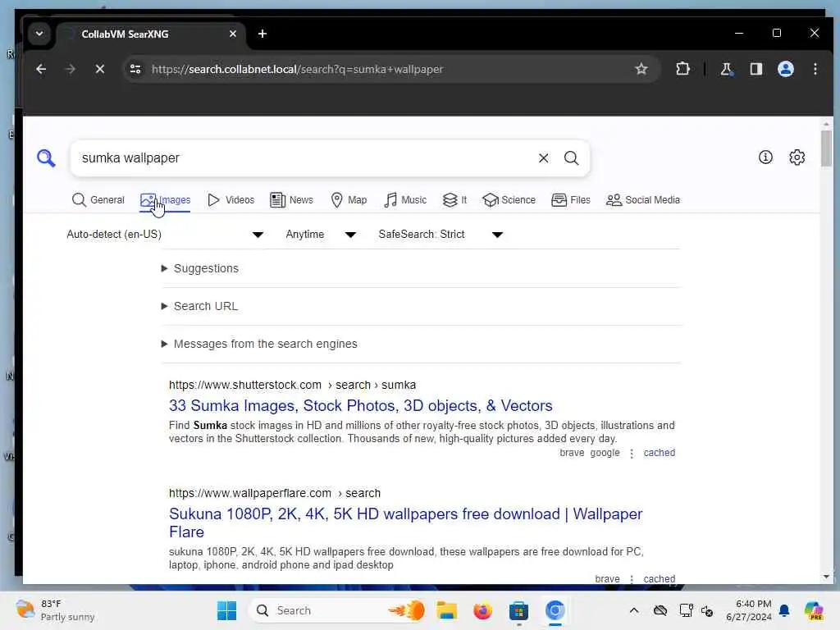Open a new browser tab
This screenshot has width=840, height=630.
[262, 34]
